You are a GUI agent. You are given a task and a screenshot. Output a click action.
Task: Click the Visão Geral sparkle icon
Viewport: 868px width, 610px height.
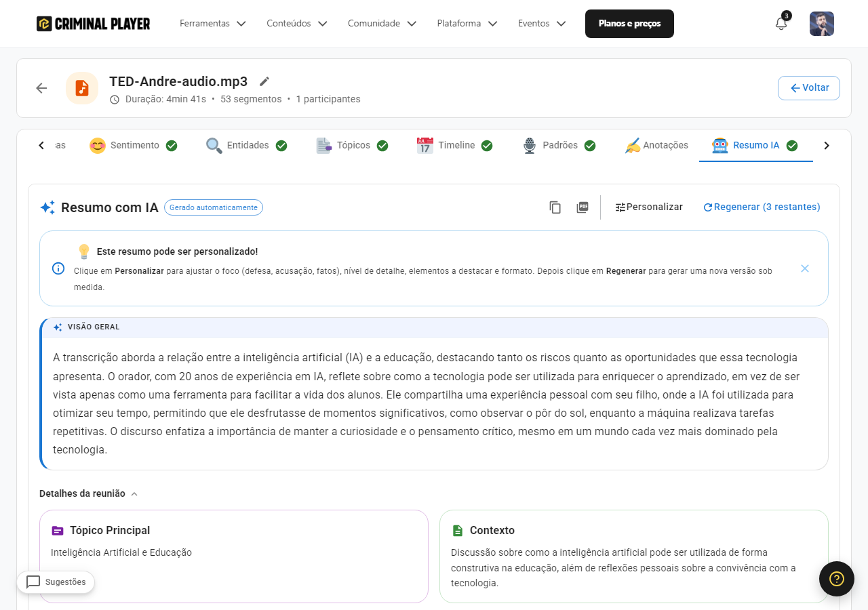click(x=58, y=327)
